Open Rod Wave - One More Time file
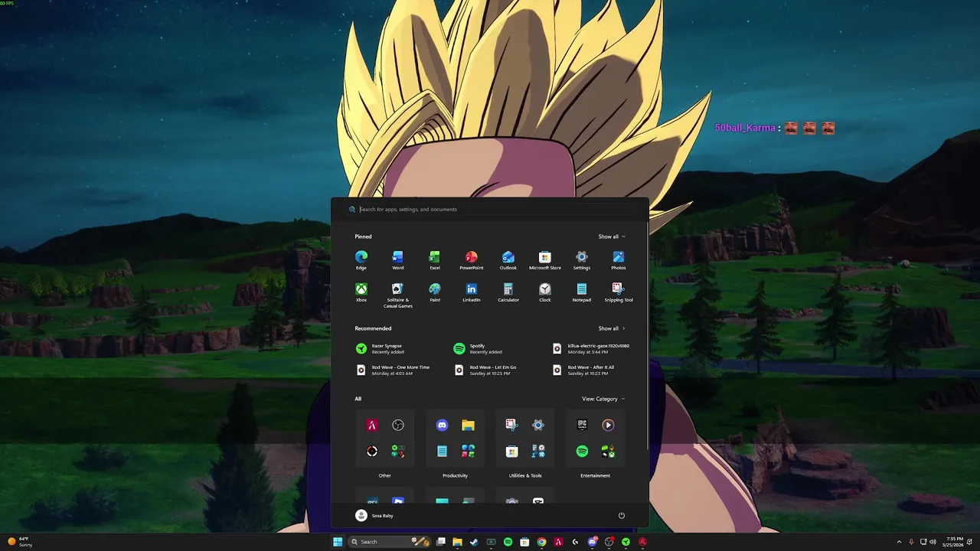 click(x=393, y=370)
